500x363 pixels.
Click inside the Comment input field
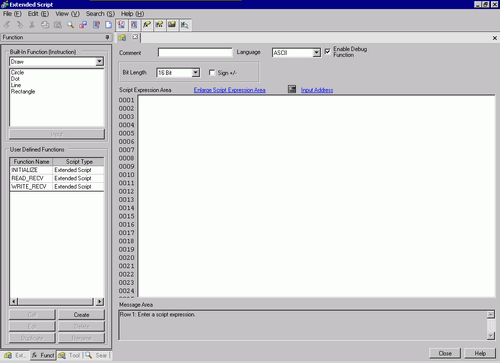195,53
